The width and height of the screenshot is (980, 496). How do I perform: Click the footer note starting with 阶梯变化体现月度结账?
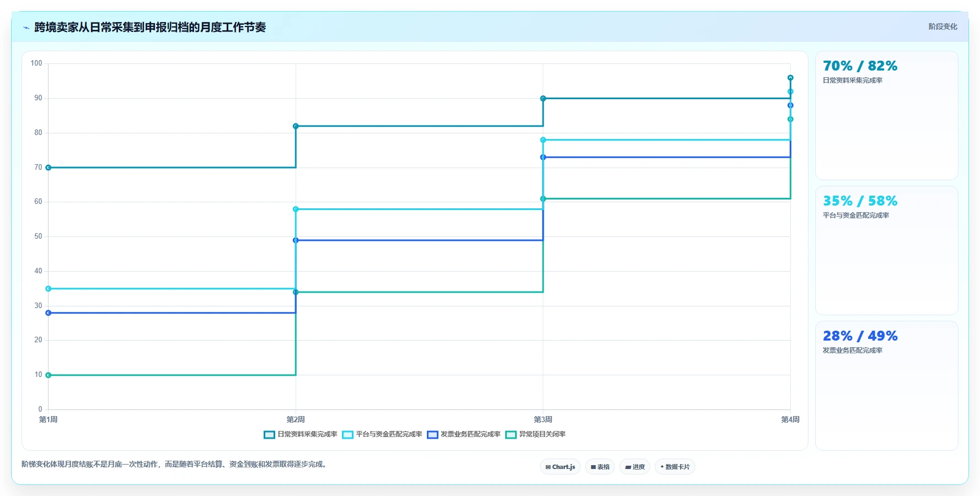(175, 464)
